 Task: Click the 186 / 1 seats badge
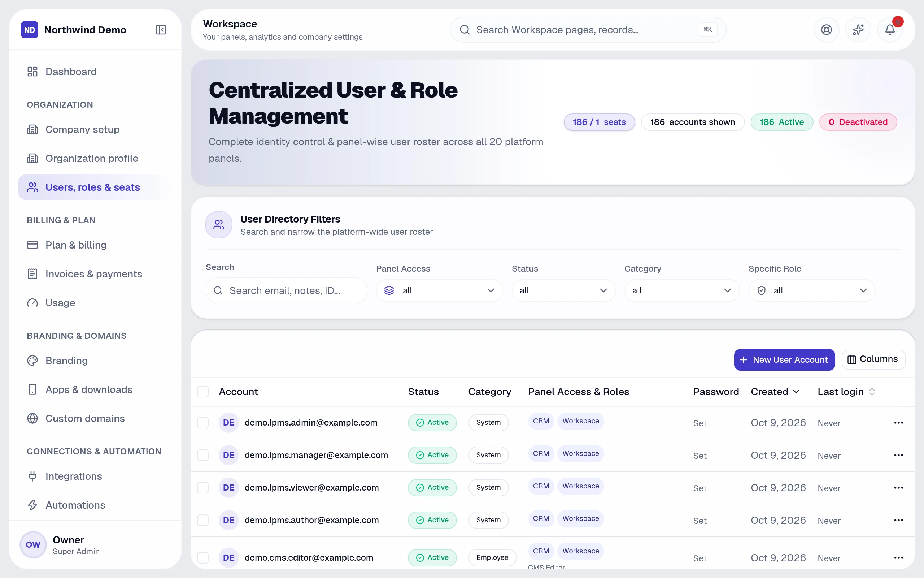599,122
